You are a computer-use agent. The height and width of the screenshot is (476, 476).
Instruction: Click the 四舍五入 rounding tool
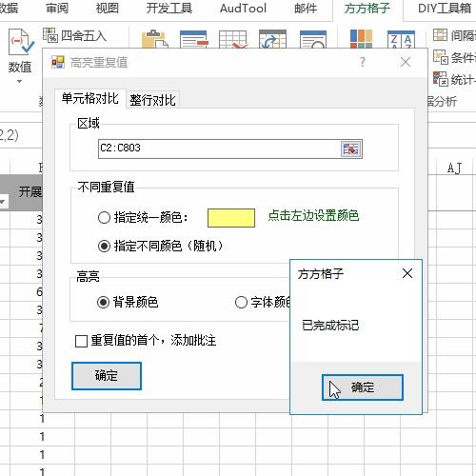tap(75, 35)
